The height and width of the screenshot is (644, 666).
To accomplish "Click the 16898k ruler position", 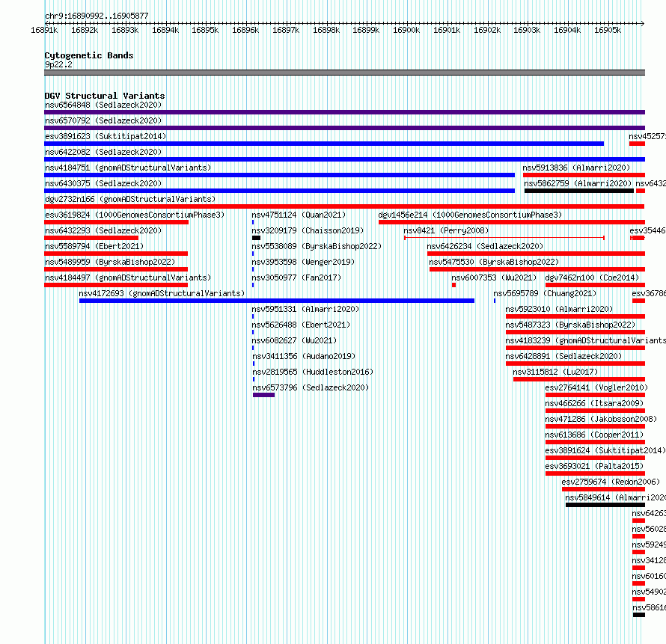I will tap(326, 30).
